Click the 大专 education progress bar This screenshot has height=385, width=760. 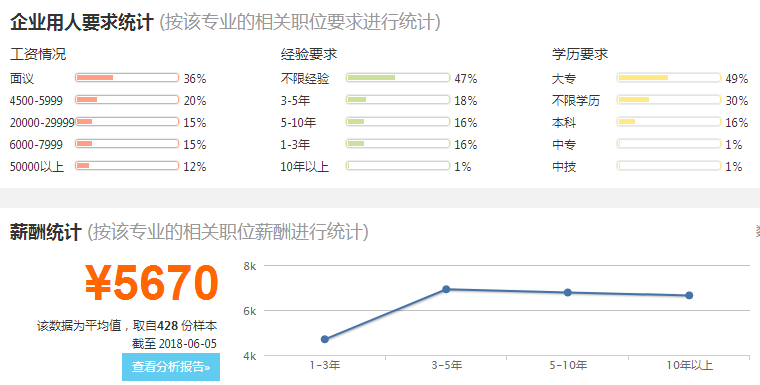coord(669,78)
